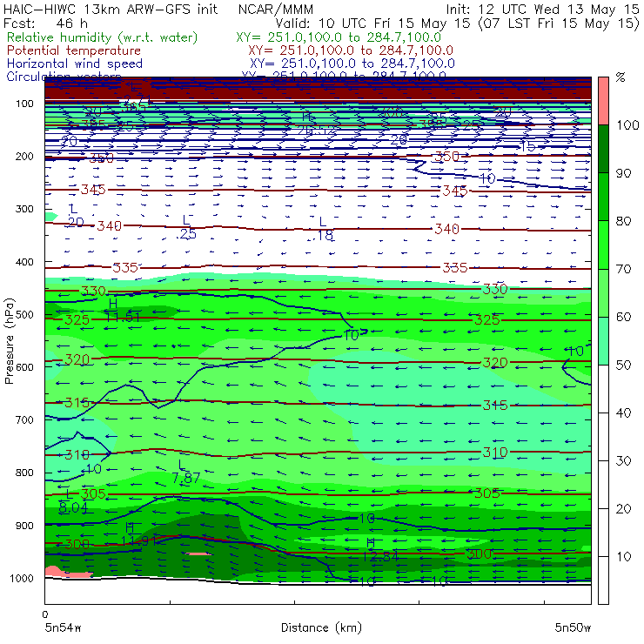Click the 60–70% light green color bar segment
This screenshot has width=644, height=644.
tap(603, 292)
